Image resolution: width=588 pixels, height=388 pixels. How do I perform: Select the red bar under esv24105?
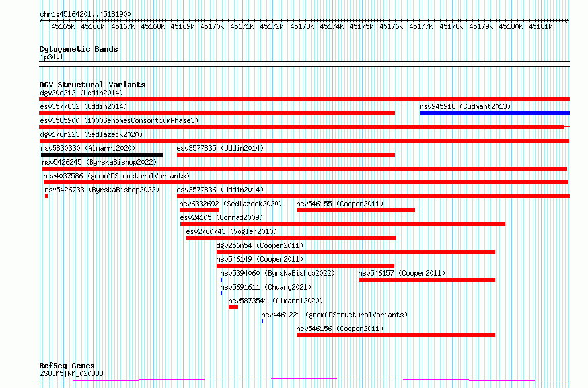pos(343,224)
